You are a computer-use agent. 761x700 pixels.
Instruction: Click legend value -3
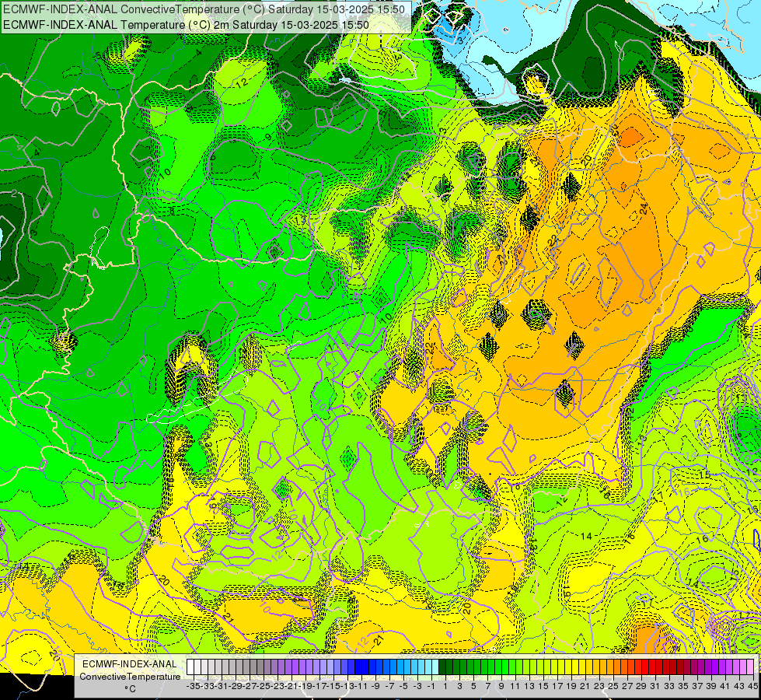(x=417, y=686)
